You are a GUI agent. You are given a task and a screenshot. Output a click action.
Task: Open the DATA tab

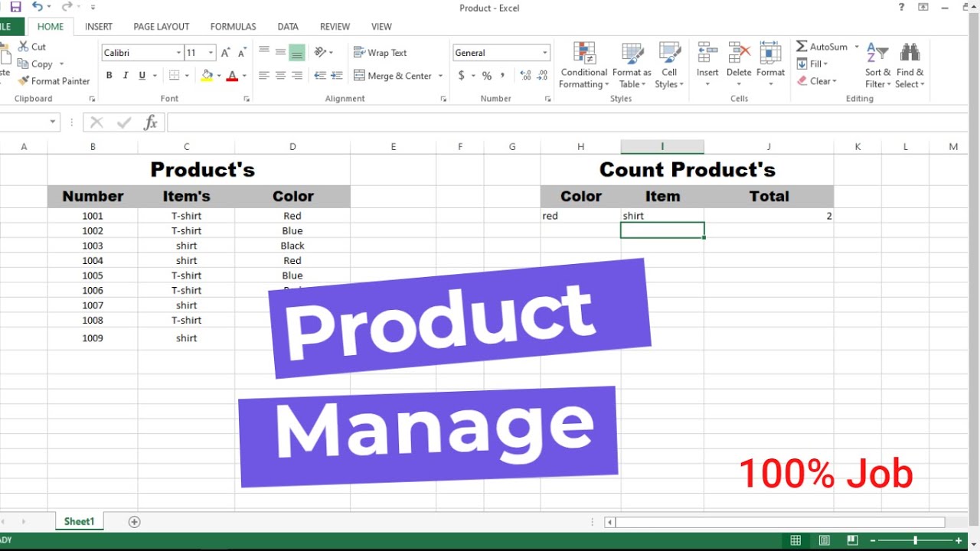pos(288,27)
